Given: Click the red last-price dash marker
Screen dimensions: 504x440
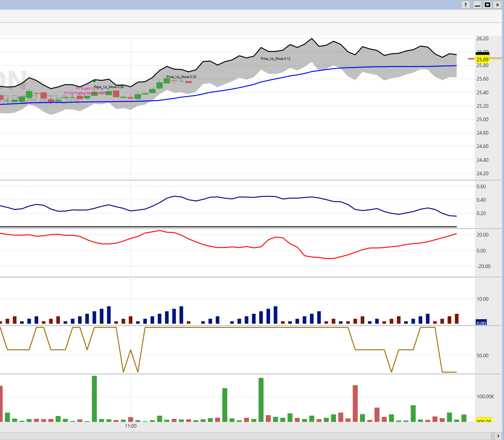Looking at the screenshot, I should tap(471, 58).
